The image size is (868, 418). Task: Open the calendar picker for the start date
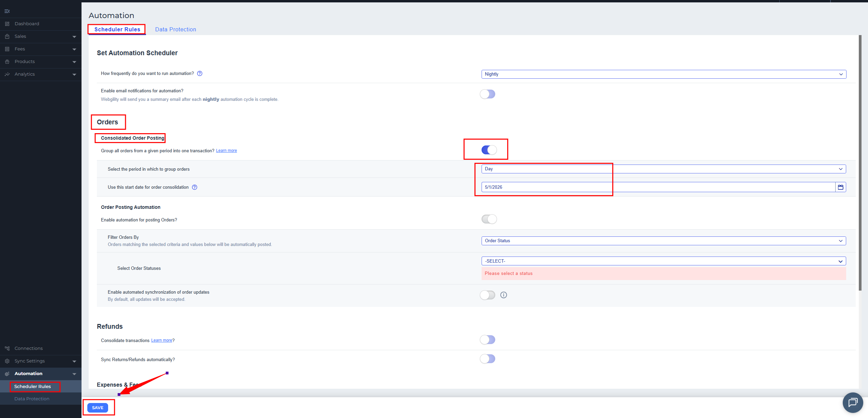point(841,187)
